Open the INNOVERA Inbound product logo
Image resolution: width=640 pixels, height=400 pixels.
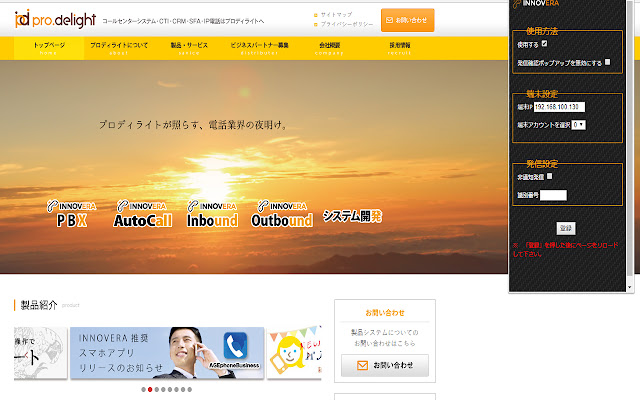pyautogui.click(x=212, y=214)
